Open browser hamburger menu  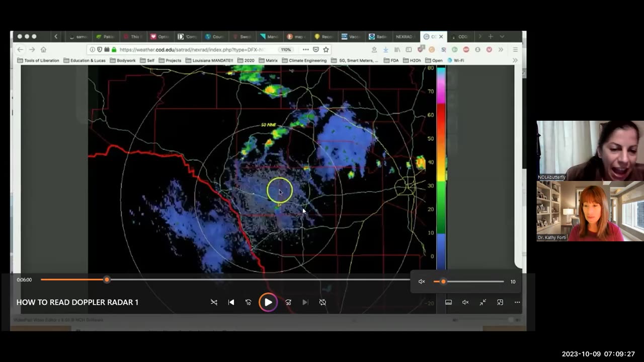pos(515,50)
